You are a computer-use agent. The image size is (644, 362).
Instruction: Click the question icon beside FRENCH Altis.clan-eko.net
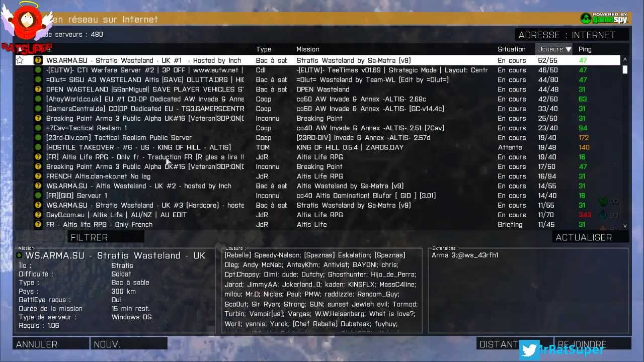pos(38,176)
